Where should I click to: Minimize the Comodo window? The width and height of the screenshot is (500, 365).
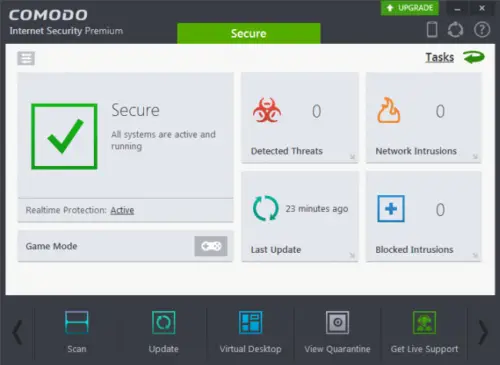(457, 8)
